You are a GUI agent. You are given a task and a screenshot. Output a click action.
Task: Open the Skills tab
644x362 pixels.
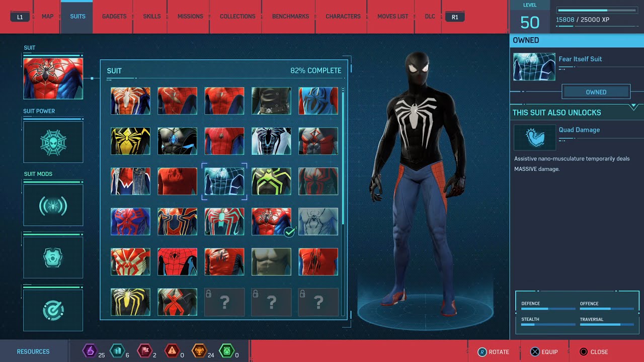click(151, 17)
